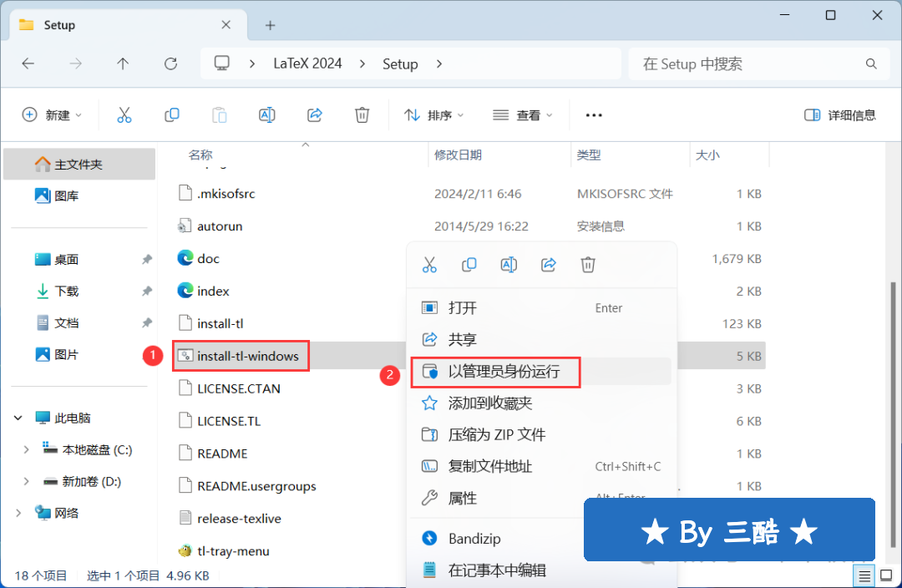Rename via the context menu rename icon
The width and height of the screenshot is (902, 588).
point(509,265)
